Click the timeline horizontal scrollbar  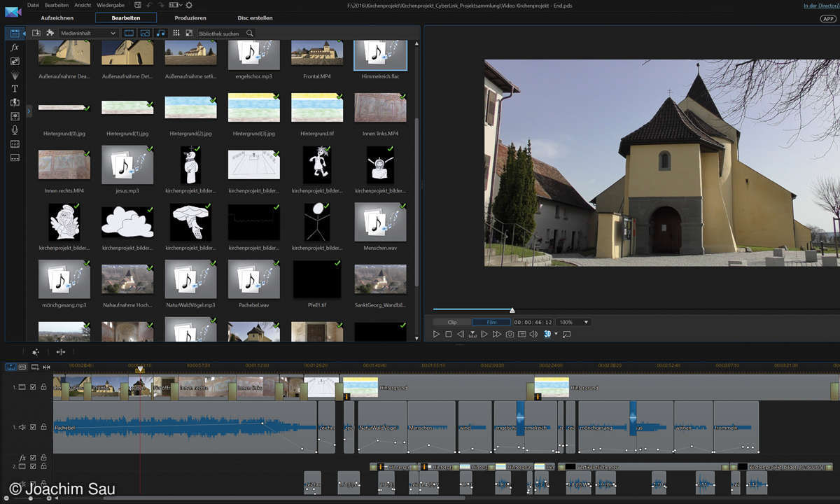(283, 498)
